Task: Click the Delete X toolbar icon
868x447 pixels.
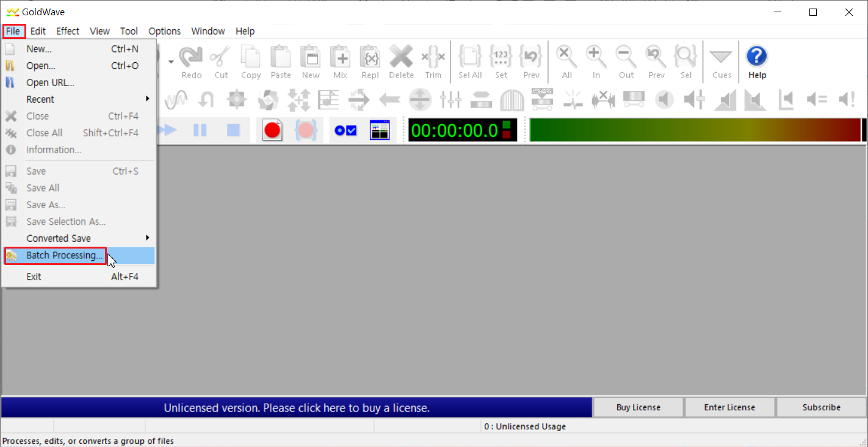Action: tap(401, 62)
